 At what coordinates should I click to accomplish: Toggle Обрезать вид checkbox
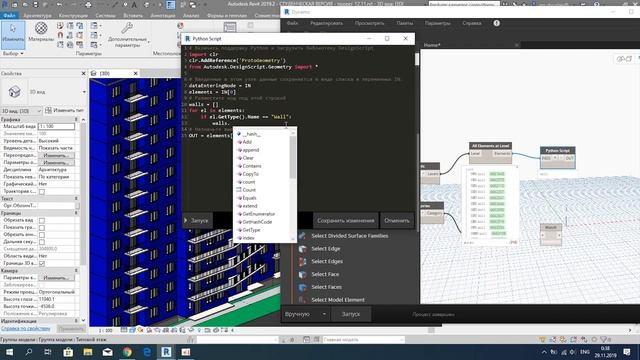click(42, 220)
